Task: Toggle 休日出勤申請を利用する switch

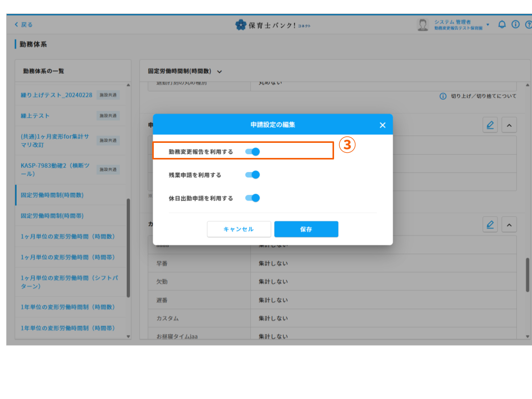Action: (x=252, y=198)
